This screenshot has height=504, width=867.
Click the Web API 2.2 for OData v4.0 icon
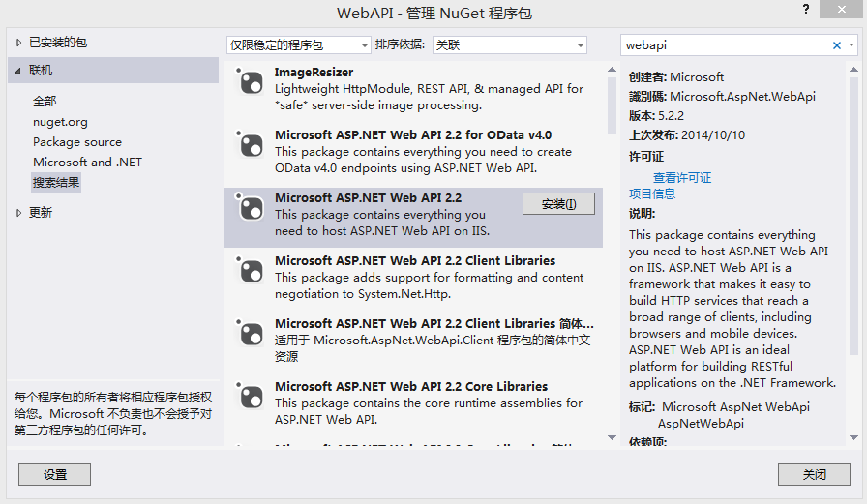250,145
